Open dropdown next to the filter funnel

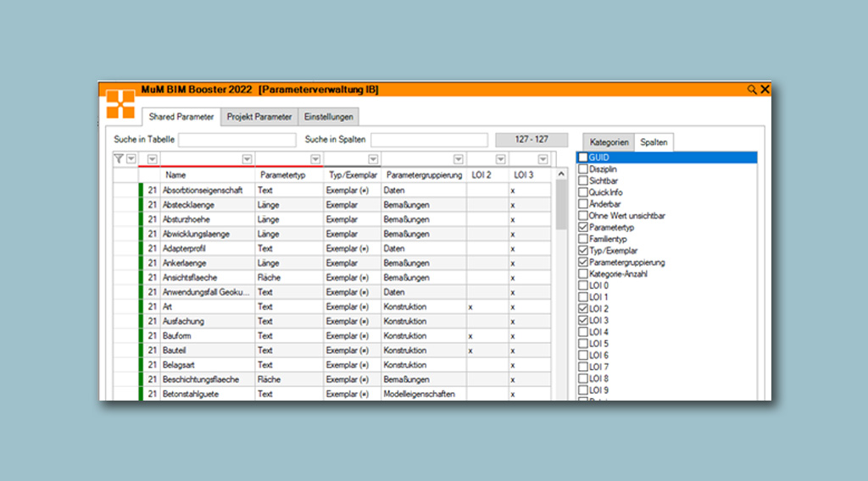tap(131, 159)
